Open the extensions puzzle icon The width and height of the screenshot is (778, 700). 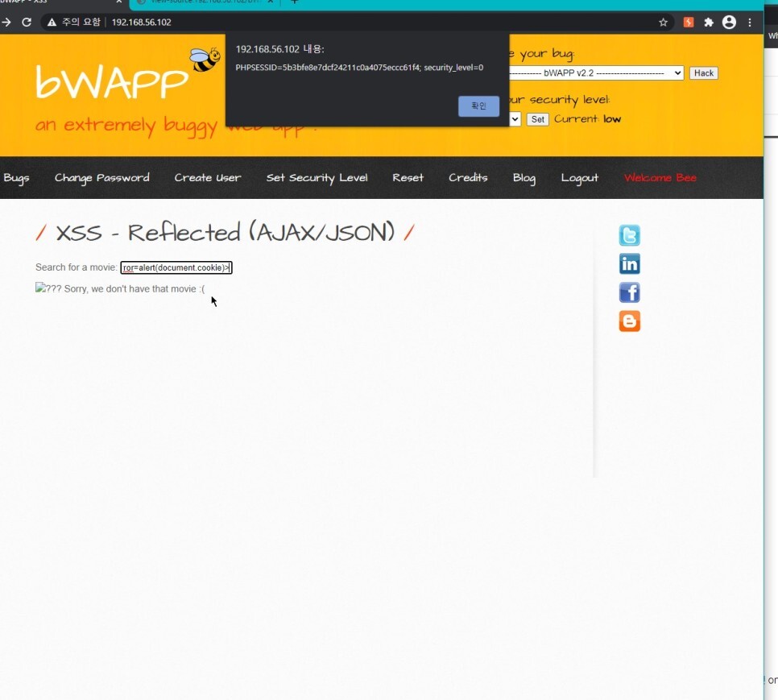pyautogui.click(x=709, y=23)
